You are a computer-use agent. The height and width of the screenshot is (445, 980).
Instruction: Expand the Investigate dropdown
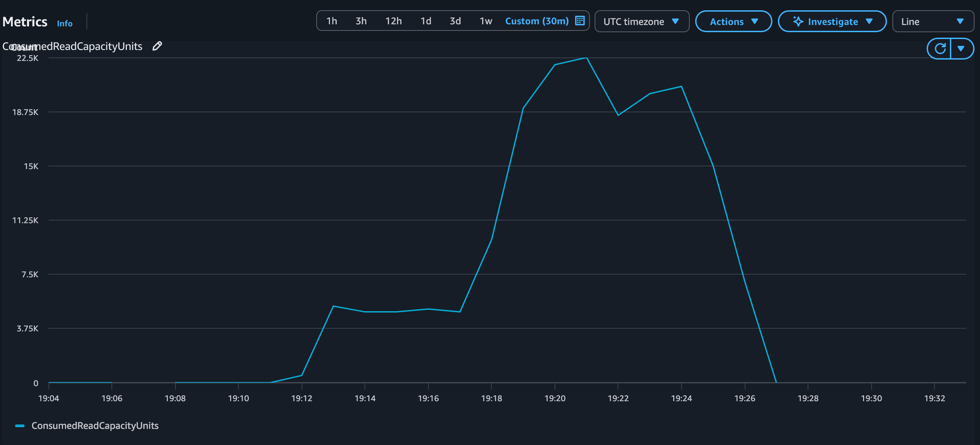832,21
